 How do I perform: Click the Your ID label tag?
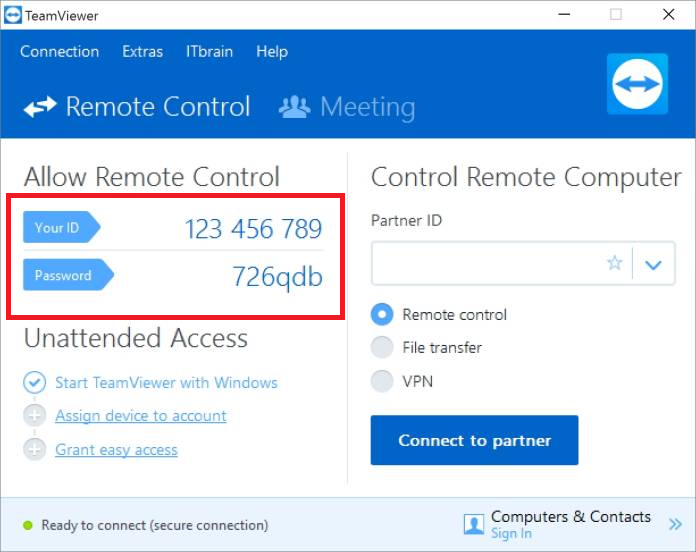(x=62, y=227)
